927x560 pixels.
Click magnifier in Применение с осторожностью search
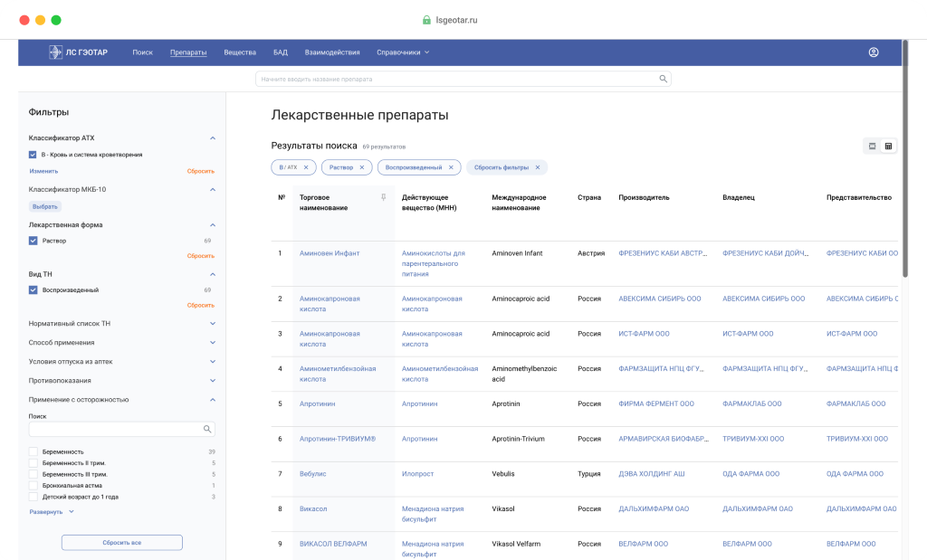[207, 429]
